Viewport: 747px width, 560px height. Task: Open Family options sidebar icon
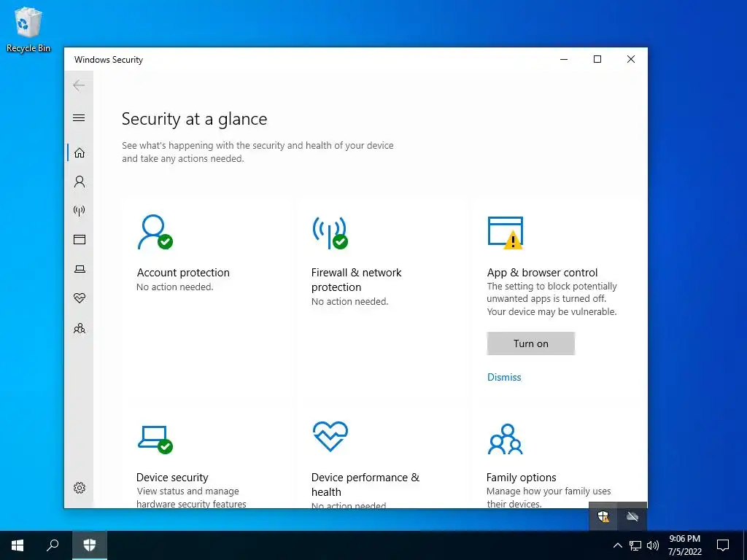coord(80,329)
